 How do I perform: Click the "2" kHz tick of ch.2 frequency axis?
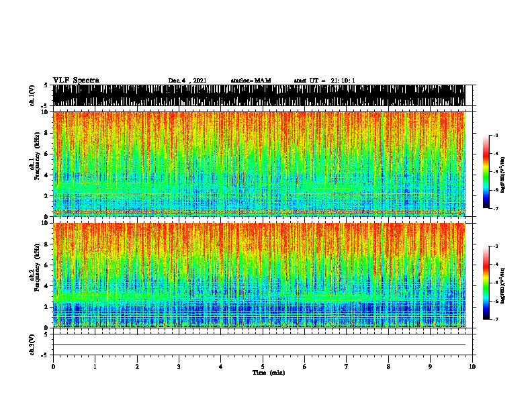47,307
